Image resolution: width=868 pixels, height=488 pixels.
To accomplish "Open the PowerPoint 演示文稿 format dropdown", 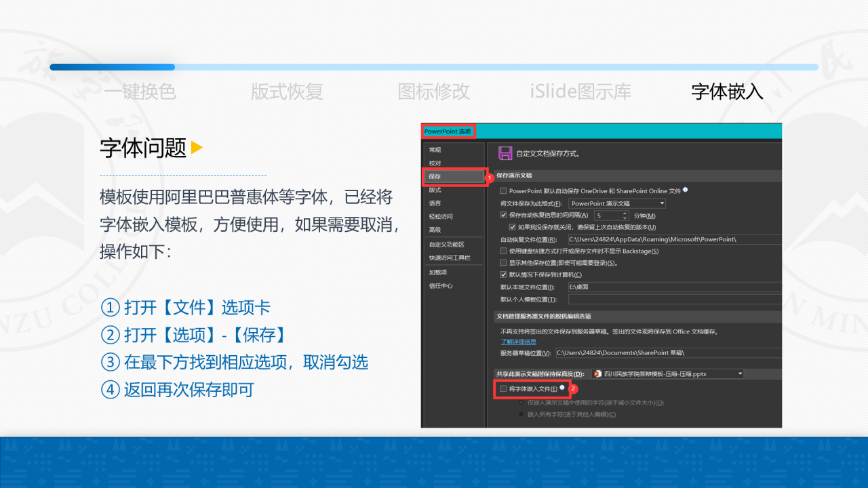I will [617, 203].
